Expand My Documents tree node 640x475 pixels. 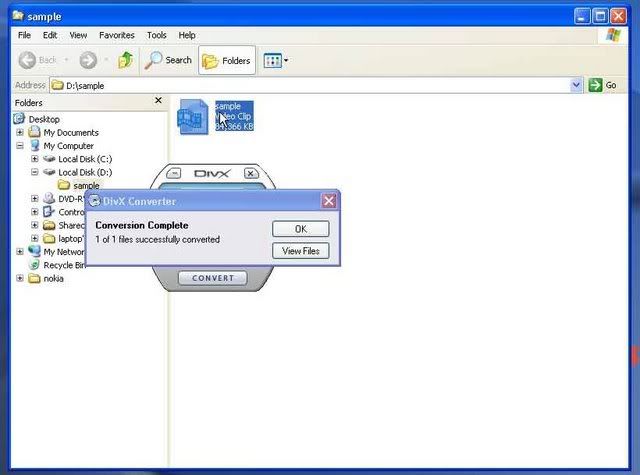pos(20,132)
